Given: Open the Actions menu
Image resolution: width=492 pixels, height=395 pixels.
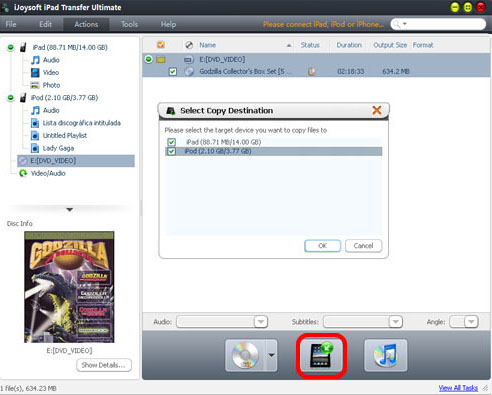Looking at the screenshot, I should tap(86, 24).
